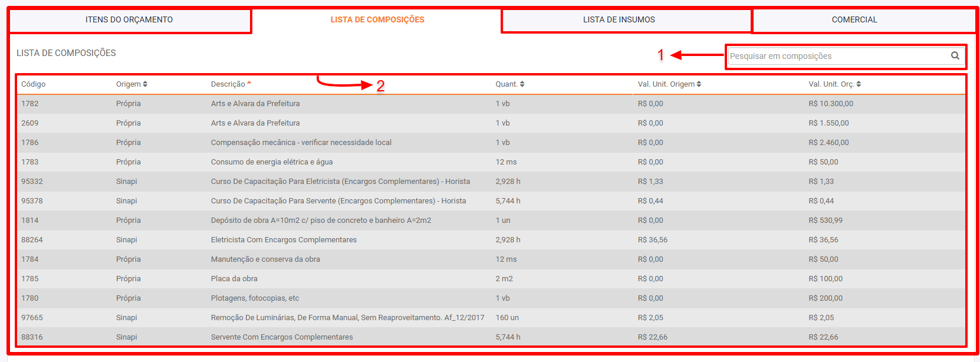The width and height of the screenshot is (980, 362).
Task: Click the Código column header
Action: (x=34, y=84)
